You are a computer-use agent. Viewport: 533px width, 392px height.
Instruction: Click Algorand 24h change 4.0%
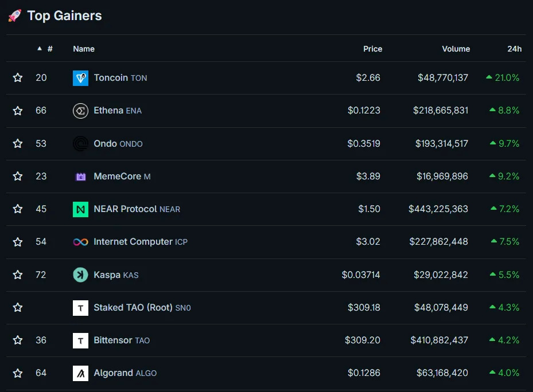(504, 373)
